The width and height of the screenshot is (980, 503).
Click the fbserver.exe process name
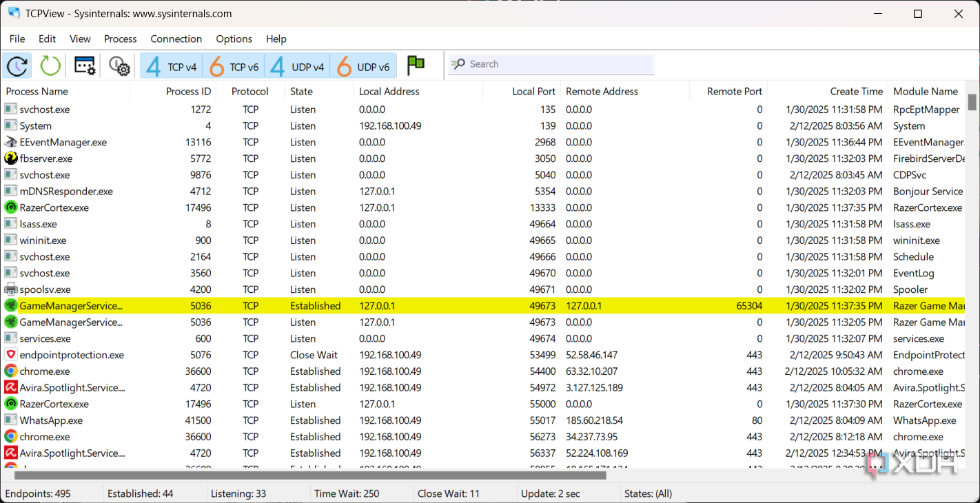point(46,158)
